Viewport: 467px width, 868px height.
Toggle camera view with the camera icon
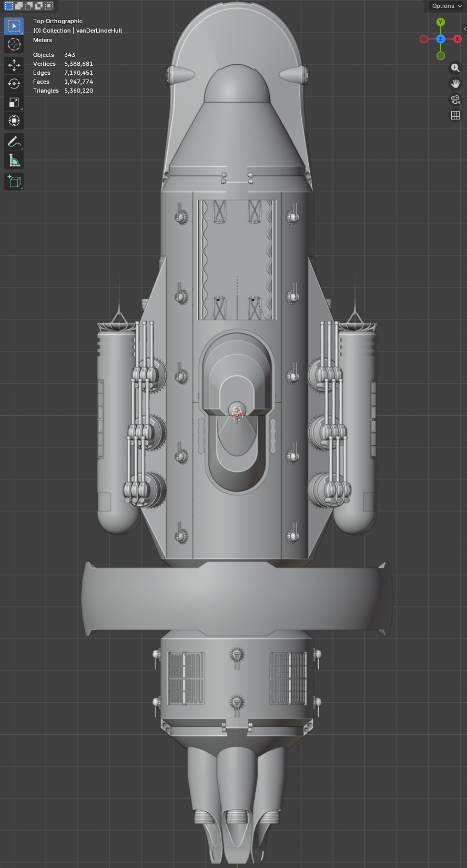coord(455,99)
